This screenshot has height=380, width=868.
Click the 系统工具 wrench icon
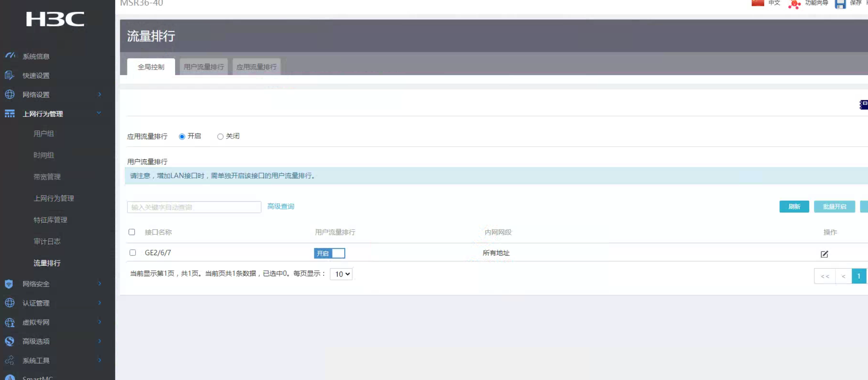pos(10,360)
